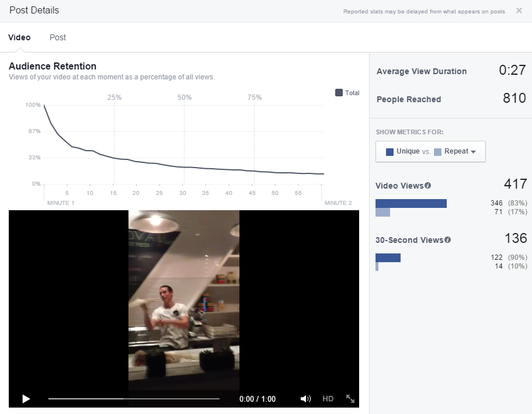Switch to the Post tab
532x414 pixels.
58,37
